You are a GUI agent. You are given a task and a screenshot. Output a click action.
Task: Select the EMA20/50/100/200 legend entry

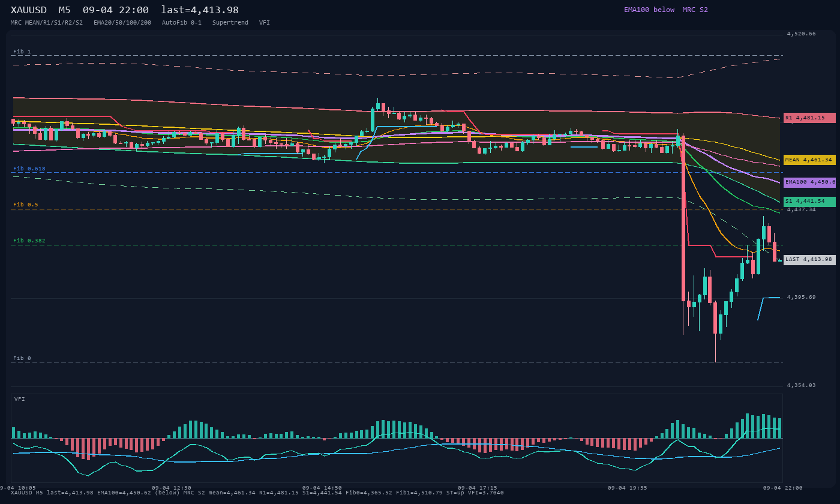(122, 23)
